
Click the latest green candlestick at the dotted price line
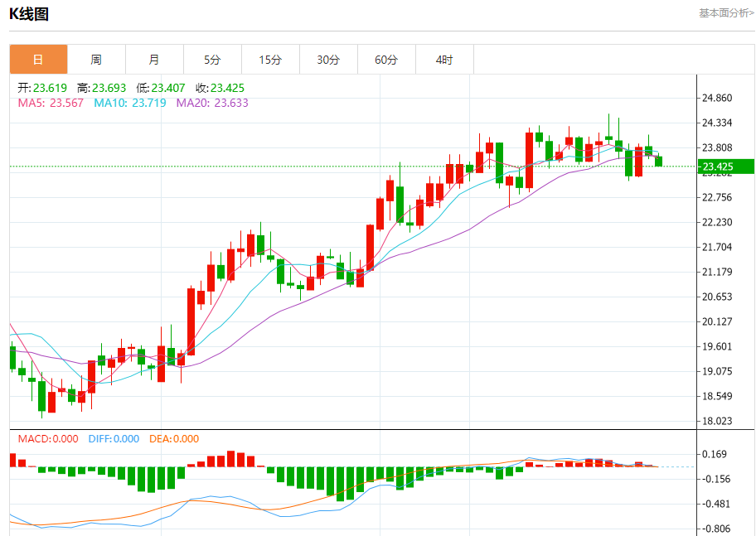(659, 161)
